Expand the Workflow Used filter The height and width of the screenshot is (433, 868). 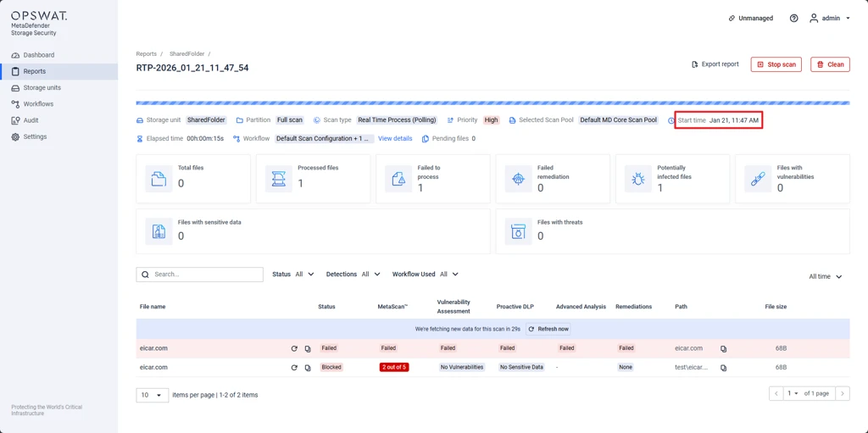click(426, 275)
